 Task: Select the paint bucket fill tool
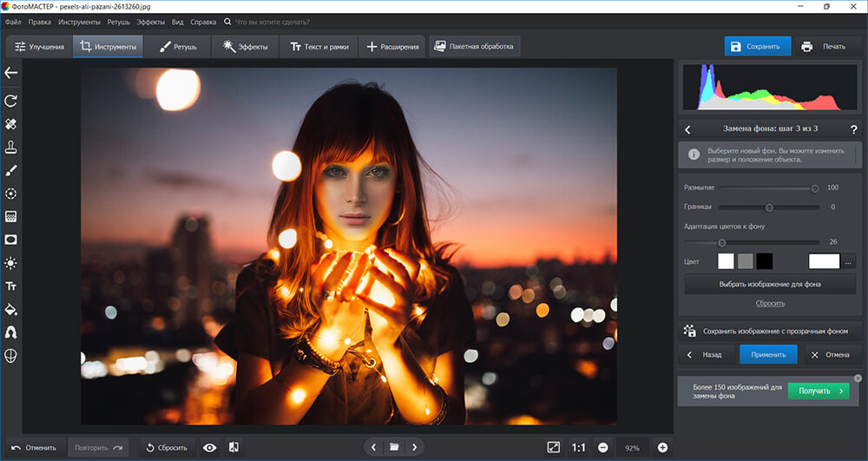pos(10,309)
